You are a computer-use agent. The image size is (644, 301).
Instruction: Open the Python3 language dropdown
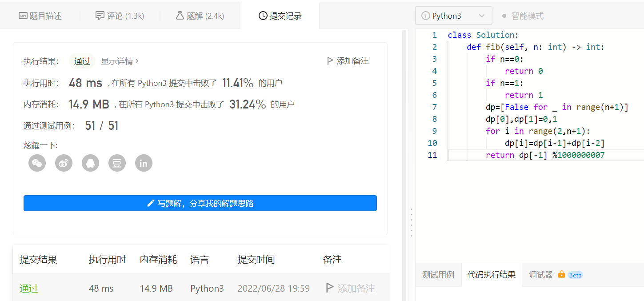pos(454,16)
